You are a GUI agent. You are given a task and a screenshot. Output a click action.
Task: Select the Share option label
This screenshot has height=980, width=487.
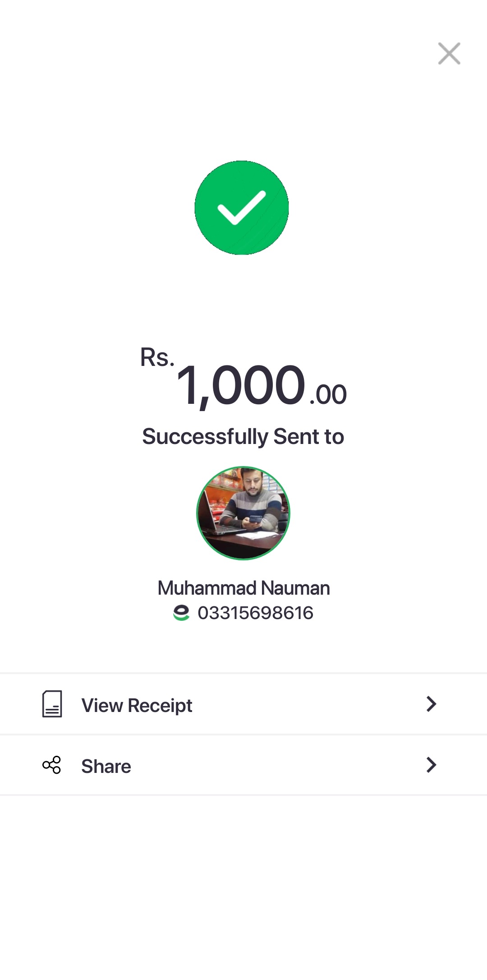point(106,766)
